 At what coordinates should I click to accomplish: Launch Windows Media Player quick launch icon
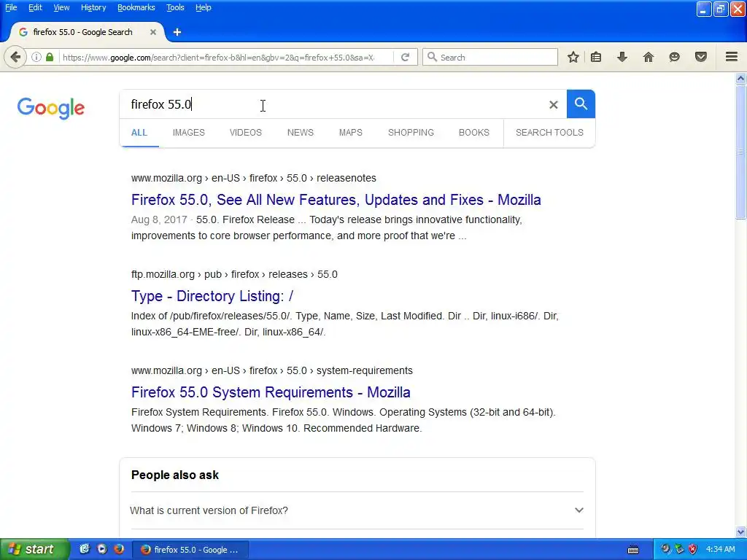pyautogui.click(x=102, y=549)
